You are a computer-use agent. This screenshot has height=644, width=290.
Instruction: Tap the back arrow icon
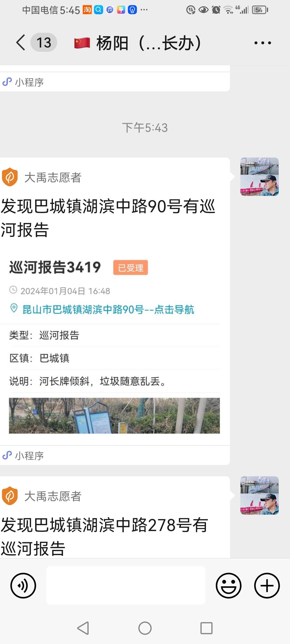point(21,42)
